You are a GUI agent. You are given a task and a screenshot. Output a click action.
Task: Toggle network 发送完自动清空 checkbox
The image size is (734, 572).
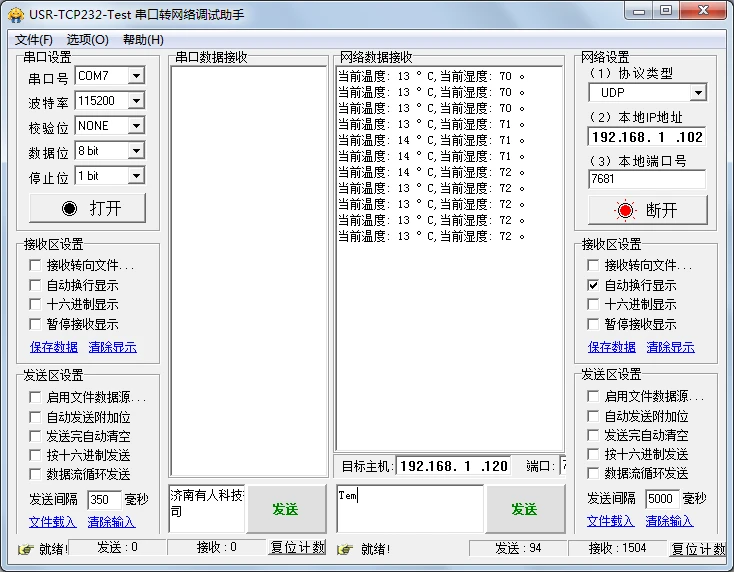593,435
